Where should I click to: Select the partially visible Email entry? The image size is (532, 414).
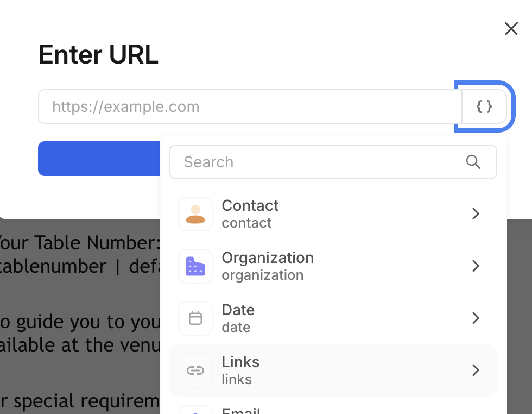pyautogui.click(x=241, y=410)
